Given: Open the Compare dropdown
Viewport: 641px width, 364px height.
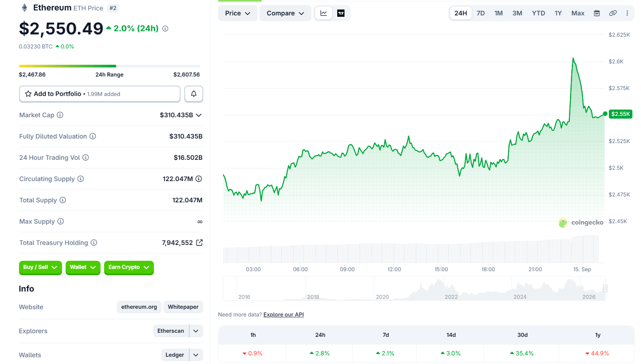Looking at the screenshot, I should (x=285, y=13).
